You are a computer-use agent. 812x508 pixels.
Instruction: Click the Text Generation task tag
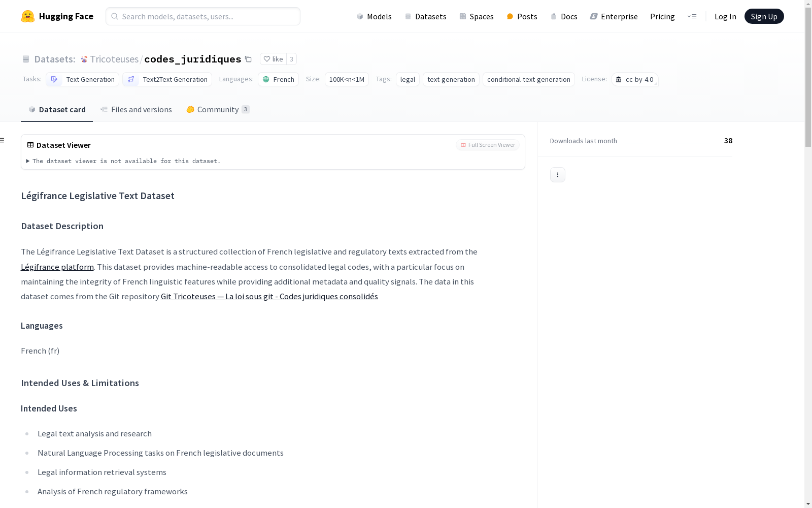pyautogui.click(x=82, y=79)
